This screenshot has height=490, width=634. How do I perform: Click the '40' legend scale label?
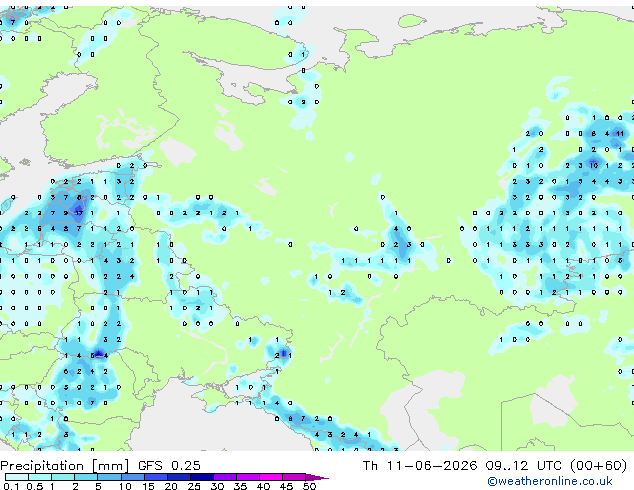(x=263, y=486)
